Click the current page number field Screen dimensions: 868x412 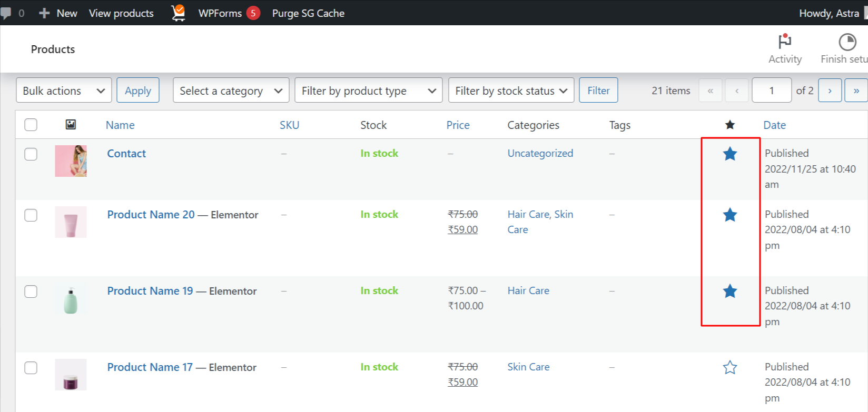(x=771, y=91)
